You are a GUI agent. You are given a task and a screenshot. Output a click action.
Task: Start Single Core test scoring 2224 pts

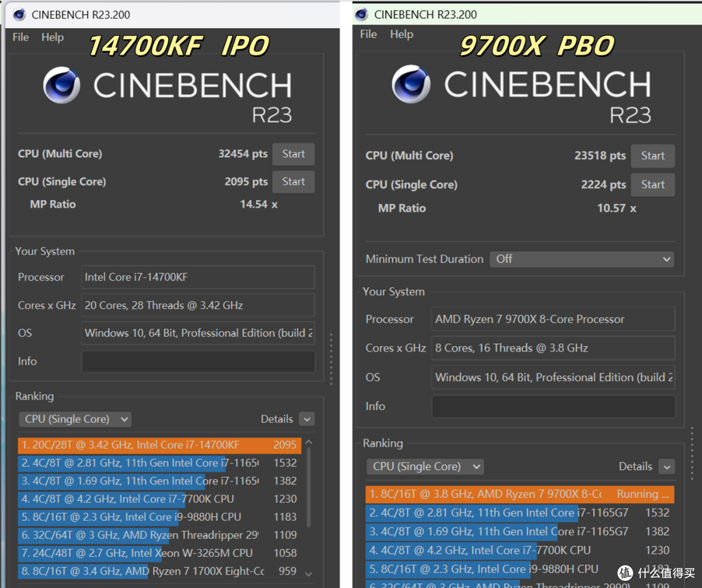pyautogui.click(x=653, y=185)
